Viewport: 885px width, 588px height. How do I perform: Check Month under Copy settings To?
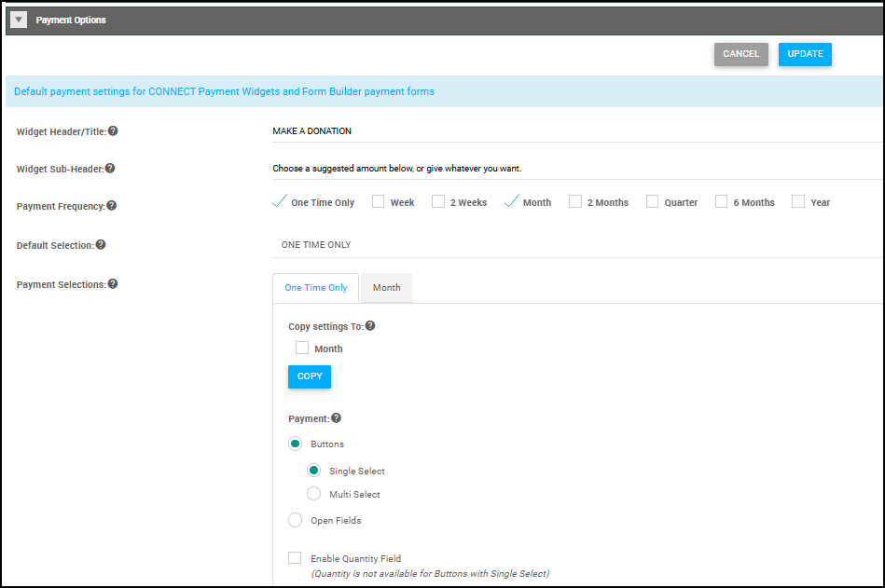point(302,348)
